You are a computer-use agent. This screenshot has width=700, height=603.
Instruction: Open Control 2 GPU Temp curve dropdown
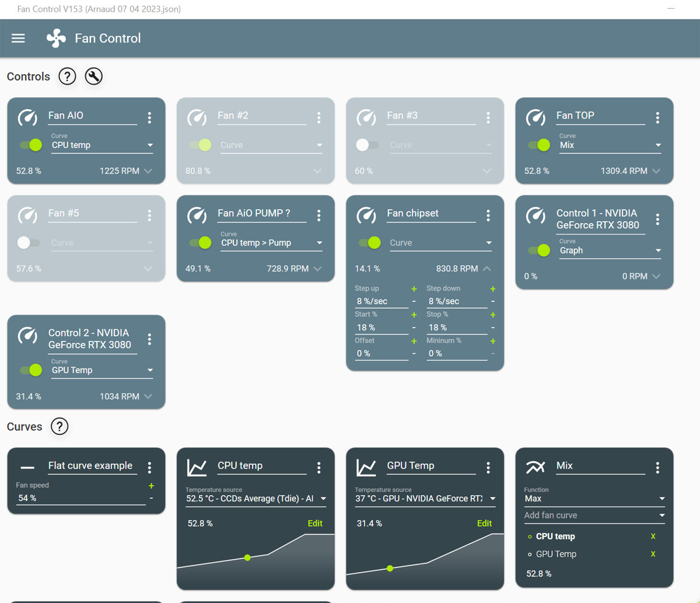click(102, 370)
